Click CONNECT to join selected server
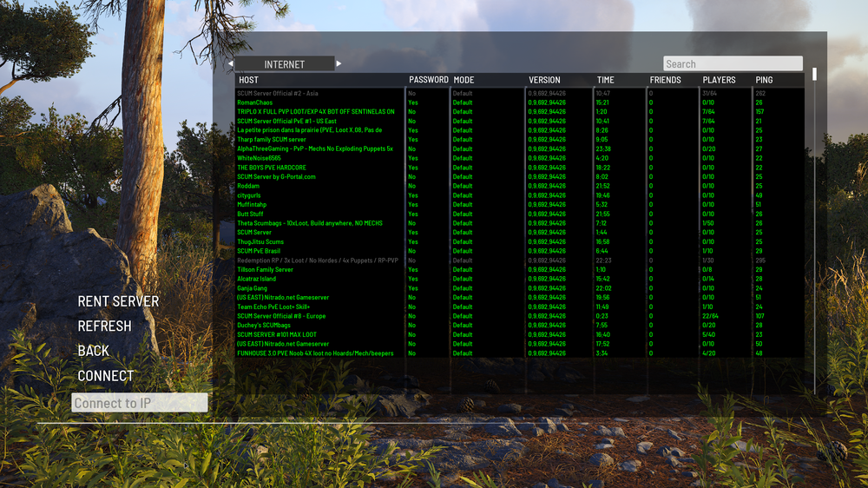The width and height of the screenshot is (868, 488). click(x=105, y=376)
